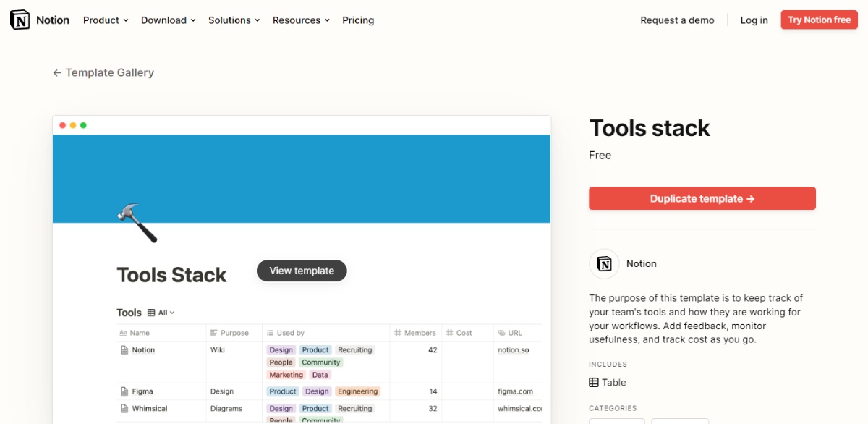The width and height of the screenshot is (868, 424).
Task: Click the Engineering tag in the Figma row
Action: coord(357,391)
